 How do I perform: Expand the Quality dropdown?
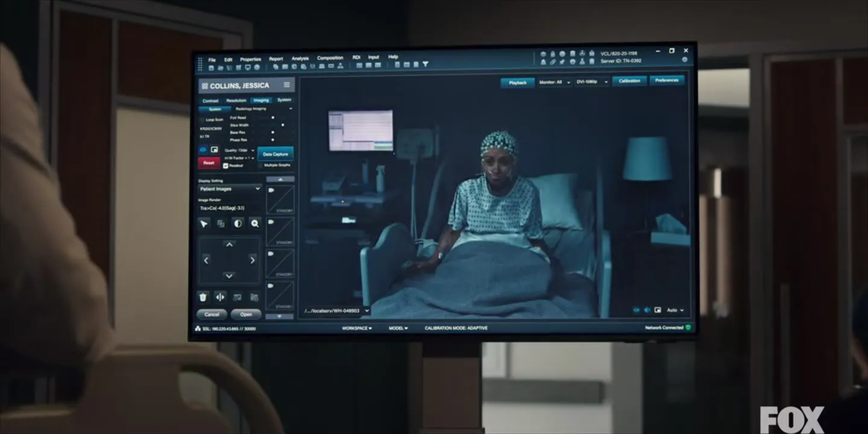[x=239, y=150]
